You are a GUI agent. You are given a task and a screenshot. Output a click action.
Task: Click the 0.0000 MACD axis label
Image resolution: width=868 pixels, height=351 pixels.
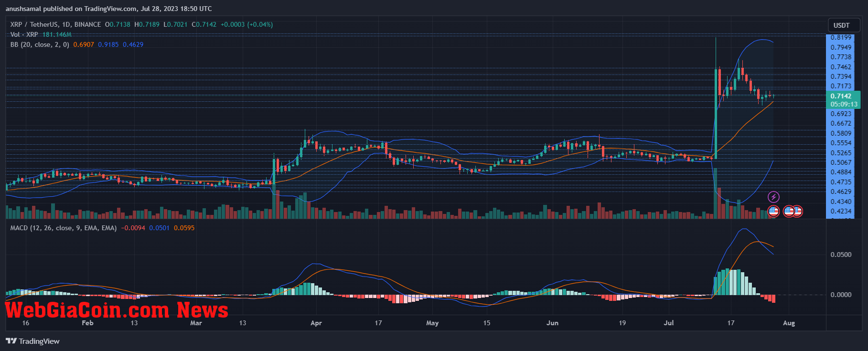point(841,295)
